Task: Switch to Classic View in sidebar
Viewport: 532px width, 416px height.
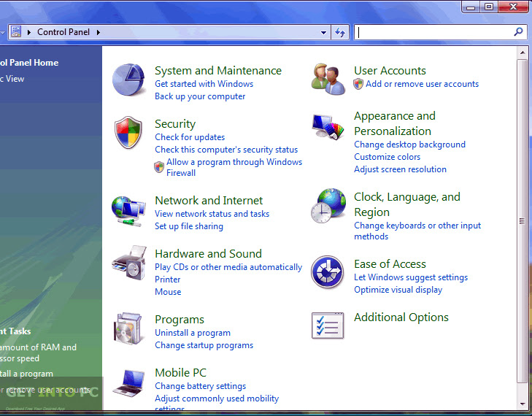Action: pos(12,79)
